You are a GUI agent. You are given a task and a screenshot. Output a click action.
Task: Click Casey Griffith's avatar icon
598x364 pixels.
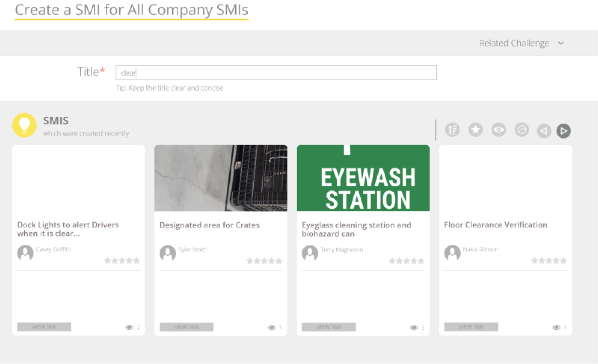pos(25,252)
